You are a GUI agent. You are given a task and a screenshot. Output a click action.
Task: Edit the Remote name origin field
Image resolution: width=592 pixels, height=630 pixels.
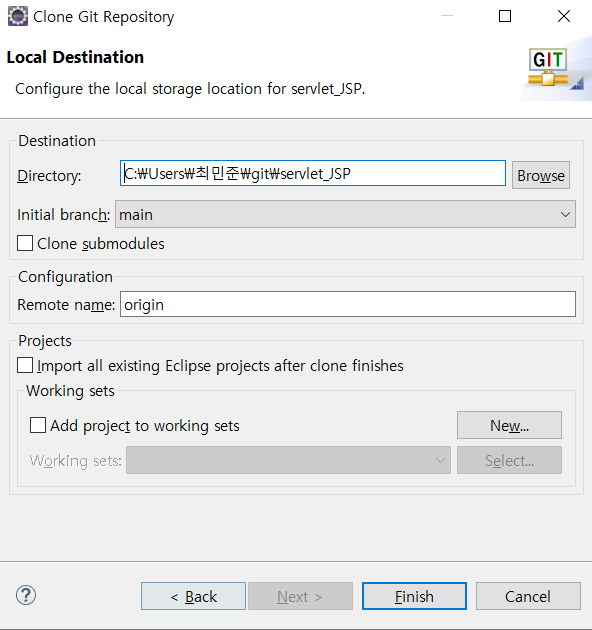point(348,304)
